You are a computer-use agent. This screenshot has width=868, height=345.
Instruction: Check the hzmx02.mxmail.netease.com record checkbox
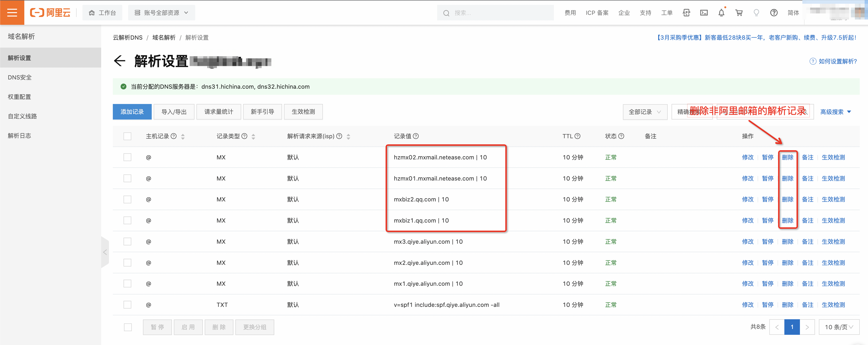[x=127, y=157]
